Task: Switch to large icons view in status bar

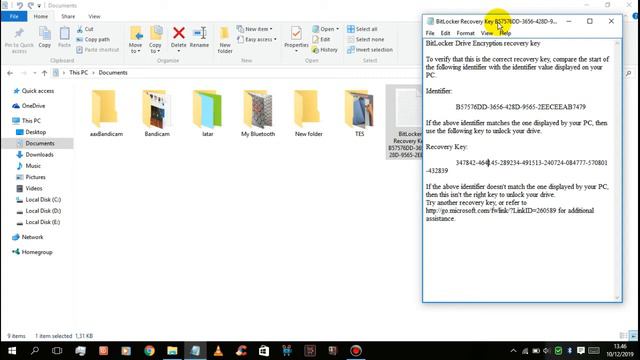Action: [x=633, y=336]
